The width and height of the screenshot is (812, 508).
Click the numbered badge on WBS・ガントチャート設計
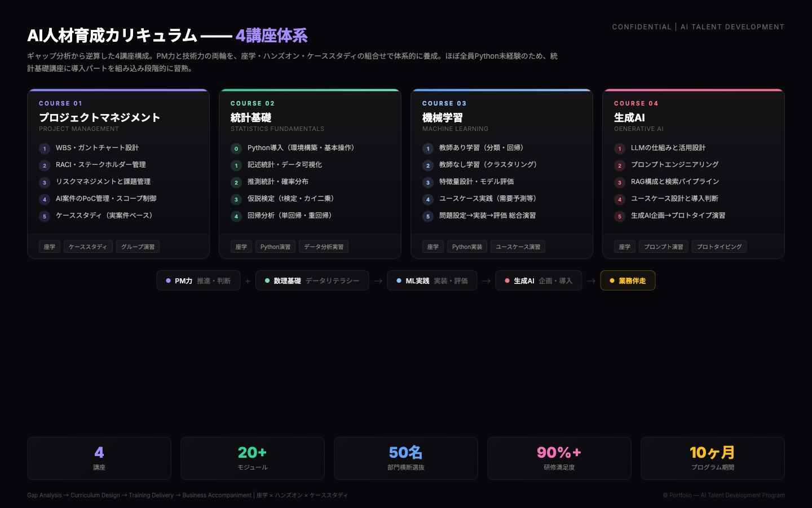[44, 148]
